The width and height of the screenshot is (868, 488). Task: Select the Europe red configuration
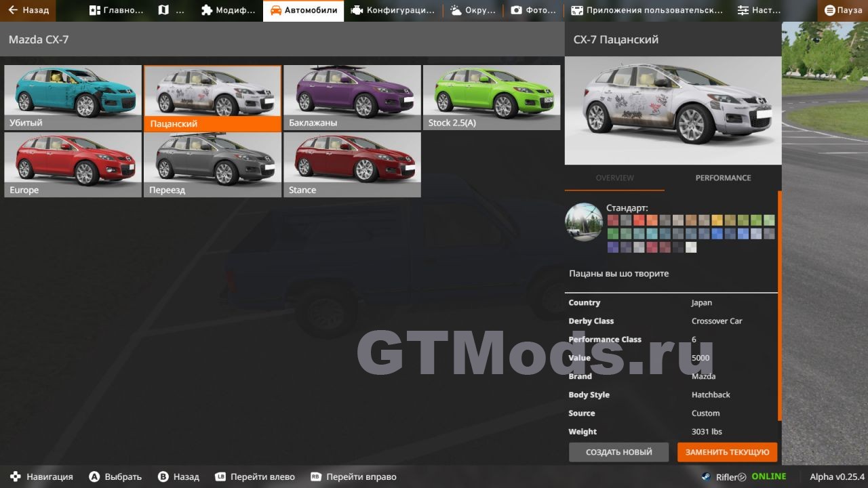pyautogui.click(x=73, y=165)
